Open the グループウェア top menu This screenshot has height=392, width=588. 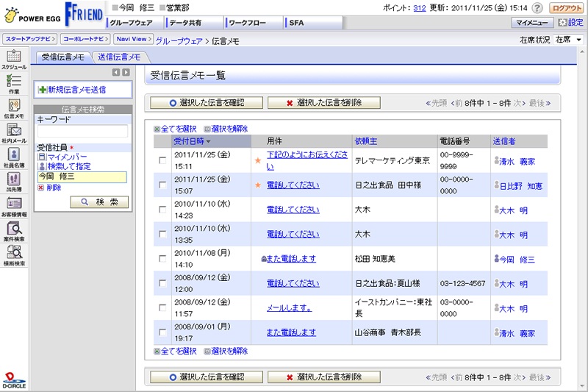coord(135,23)
